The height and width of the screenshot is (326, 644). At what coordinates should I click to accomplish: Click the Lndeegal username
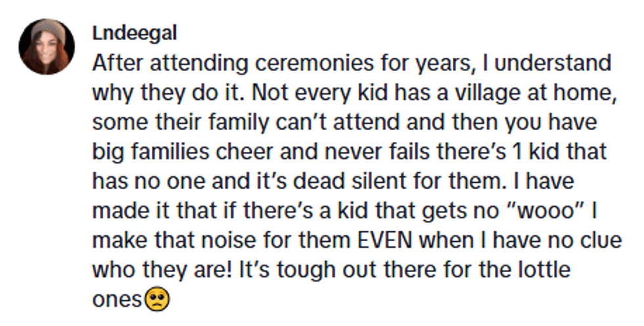point(134,34)
